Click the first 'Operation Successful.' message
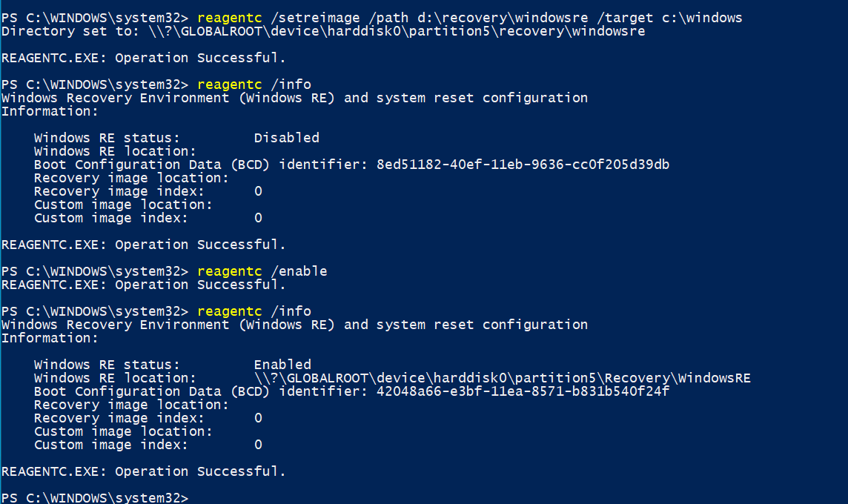 [x=143, y=58]
